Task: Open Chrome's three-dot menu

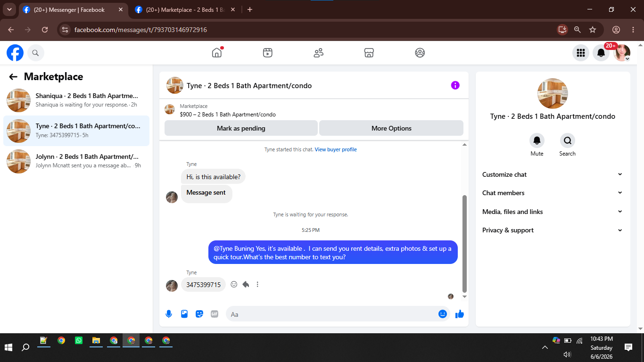Action: coord(633,30)
